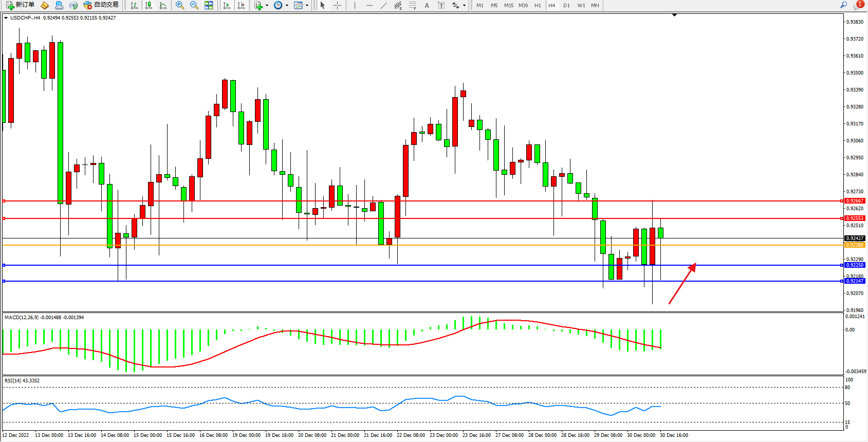Image resolution: width=868 pixels, height=442 pixels.
Task: Switch chart to candlesticks mode
Action: [x=149, y=5]
